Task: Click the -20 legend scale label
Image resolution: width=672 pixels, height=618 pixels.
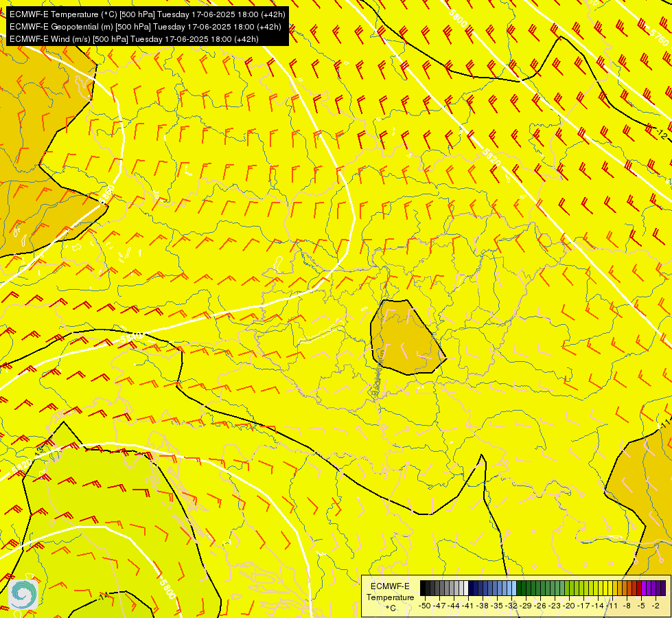Action: click(569, 606)
